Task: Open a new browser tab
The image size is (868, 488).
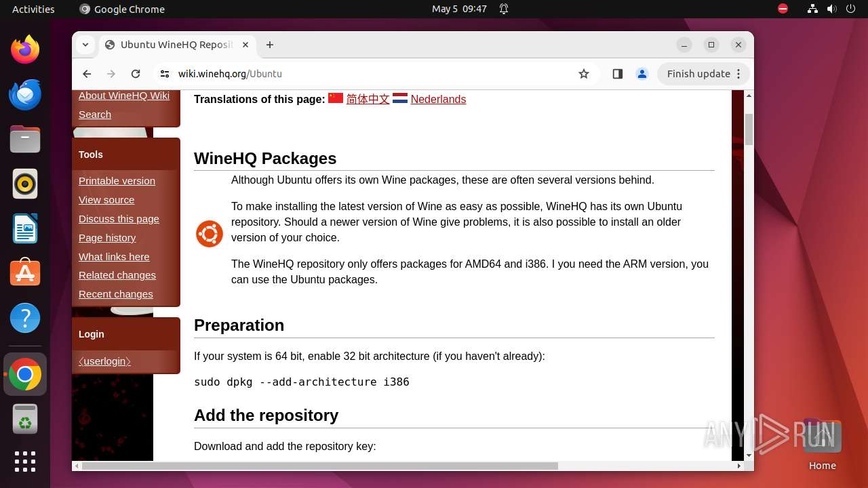Action: tap(270, 45)
